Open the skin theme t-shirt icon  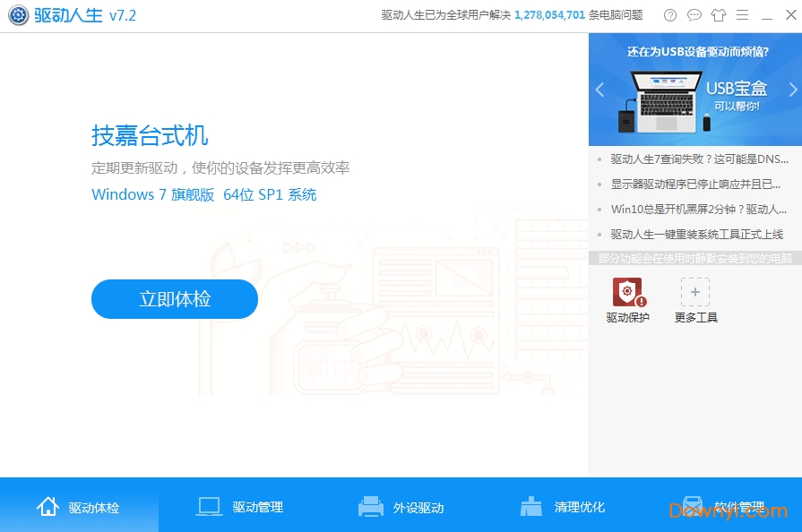coord(718,15)
